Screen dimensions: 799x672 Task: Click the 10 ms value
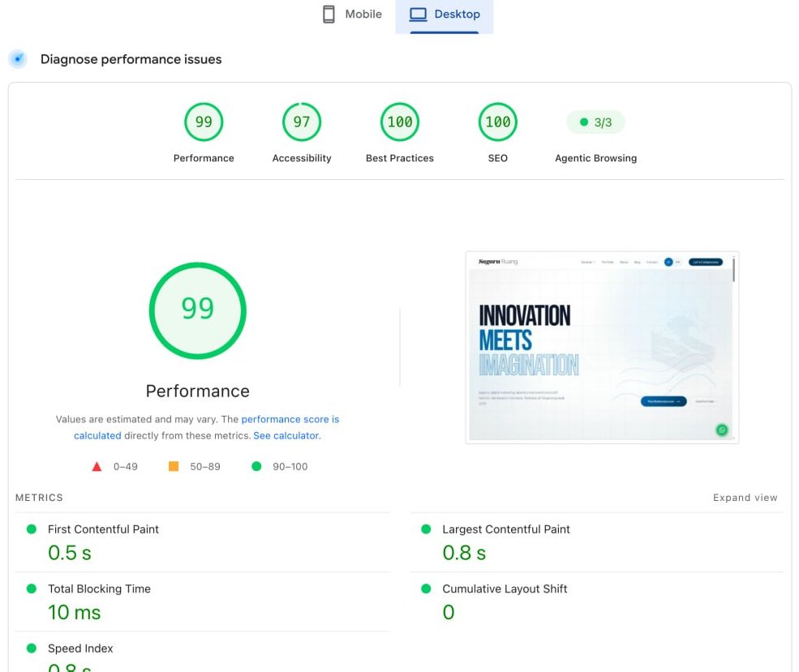[x=75, y=613]
